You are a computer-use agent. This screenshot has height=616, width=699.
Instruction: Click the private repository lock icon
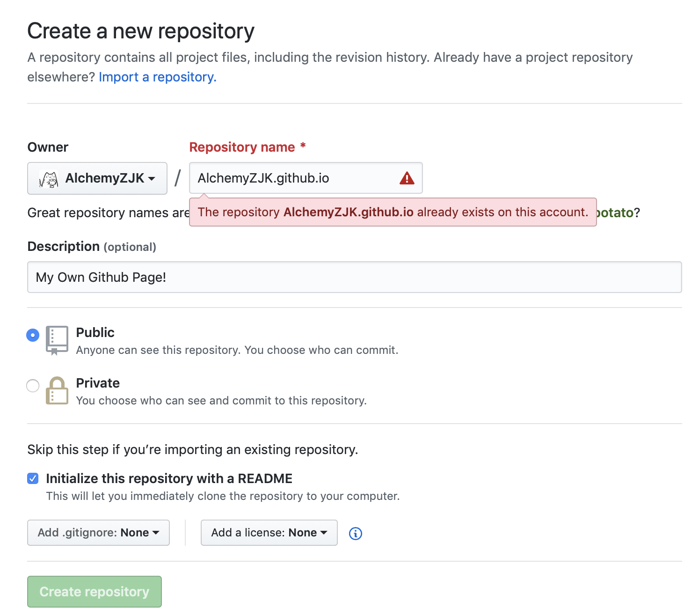pyautogui.click(x=57, y=390)
